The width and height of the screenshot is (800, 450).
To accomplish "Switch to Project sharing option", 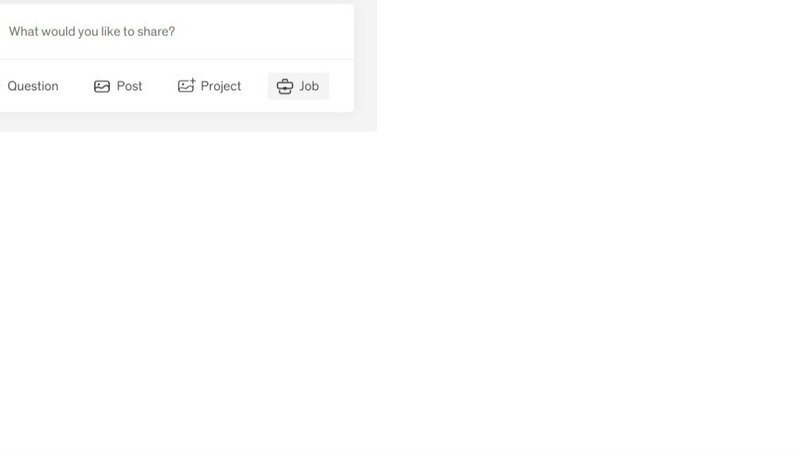I will [x=209, y=86].
